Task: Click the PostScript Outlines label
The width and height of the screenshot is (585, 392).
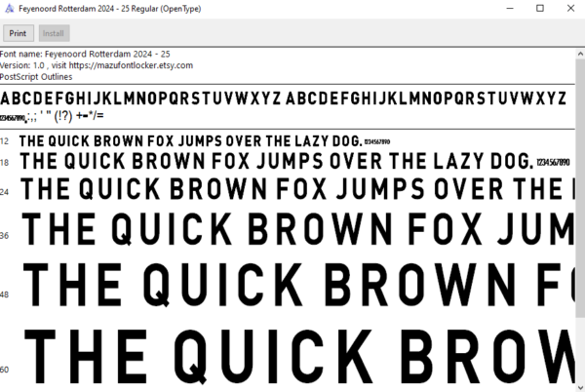Action: [x=36, y=77]
